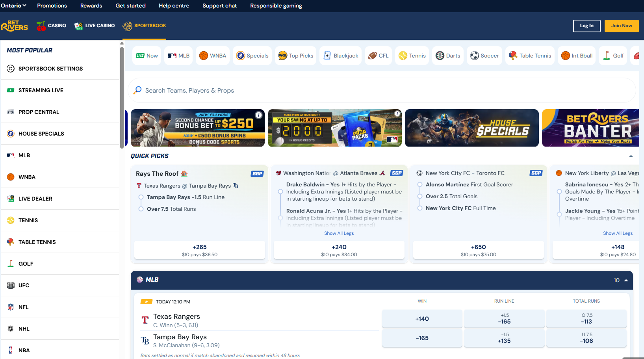Click the NBA logo icon in sidebar
This screenshot has height=359, width=644.
[x=11, y=350]
